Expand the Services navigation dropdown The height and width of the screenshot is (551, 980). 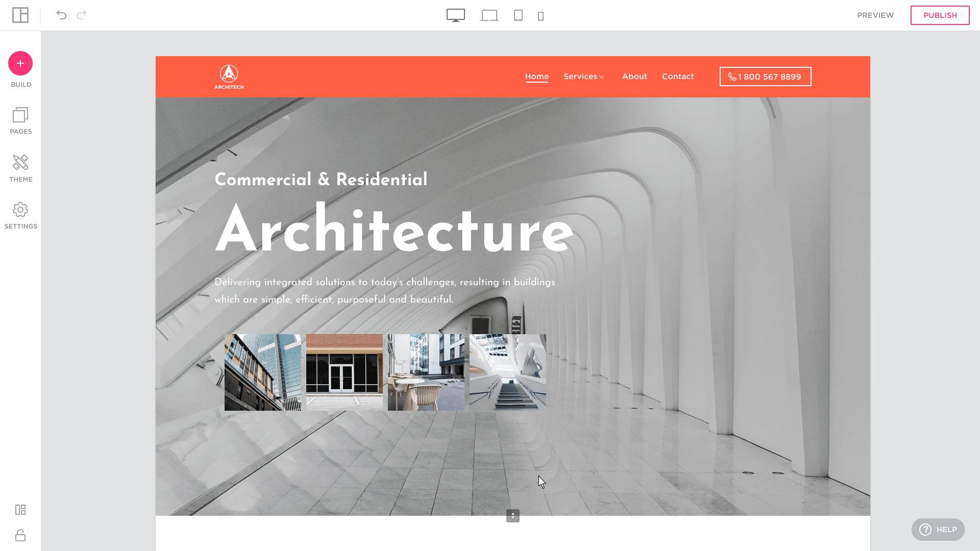[x=584, y=77]
